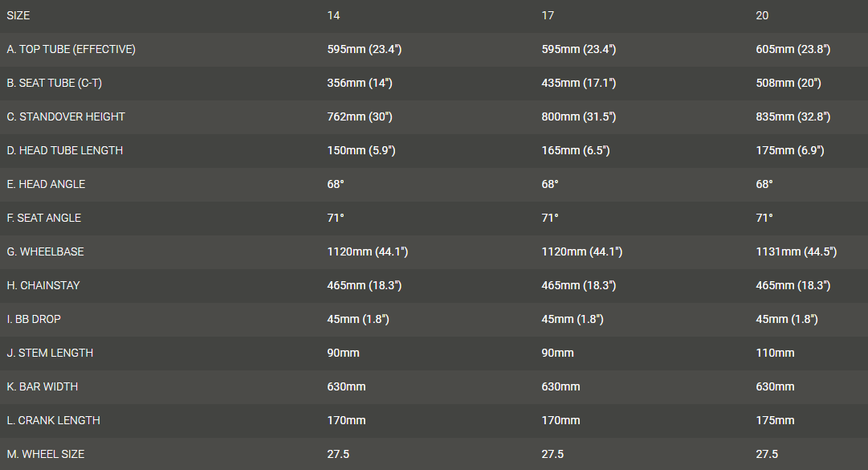Click the M. WHEEL SIZE row label

click(x=45, y=455)
